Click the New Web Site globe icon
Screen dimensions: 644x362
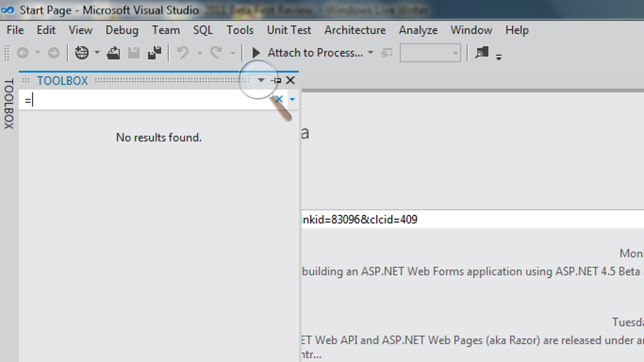click(82, 53)
